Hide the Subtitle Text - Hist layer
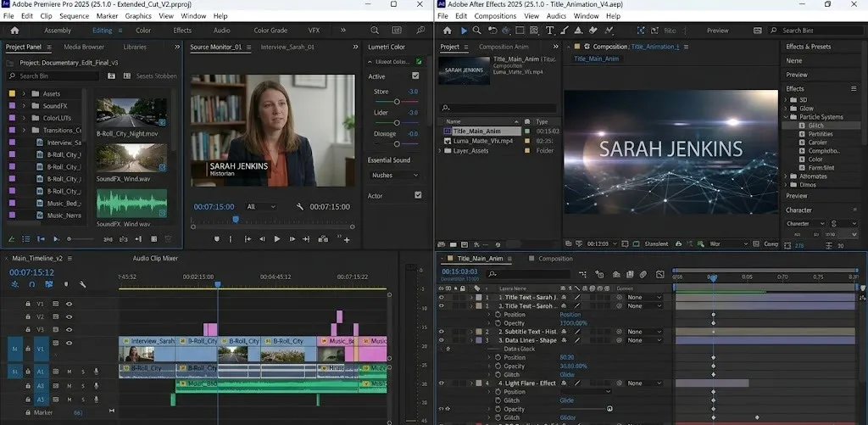 (x=441, y=332)
